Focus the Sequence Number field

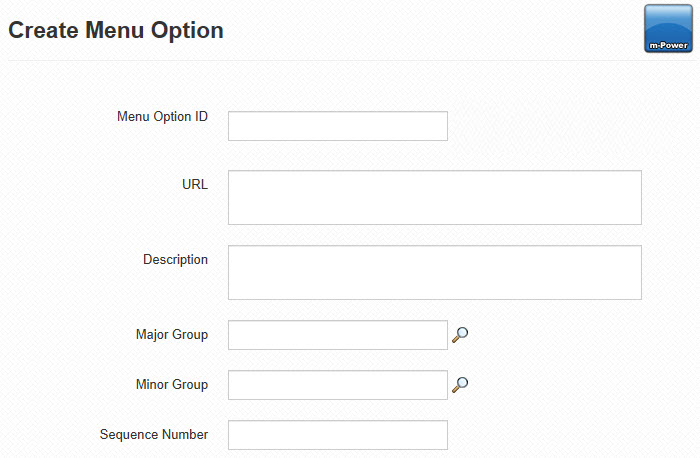(338, 435)
